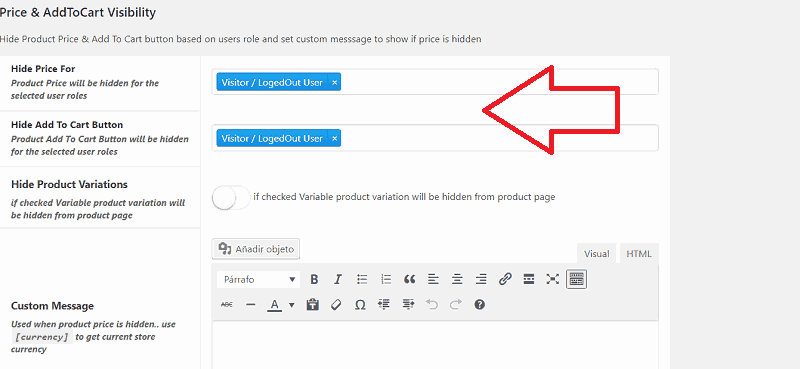Switch to the HTML editor tab

pos(639,254)
